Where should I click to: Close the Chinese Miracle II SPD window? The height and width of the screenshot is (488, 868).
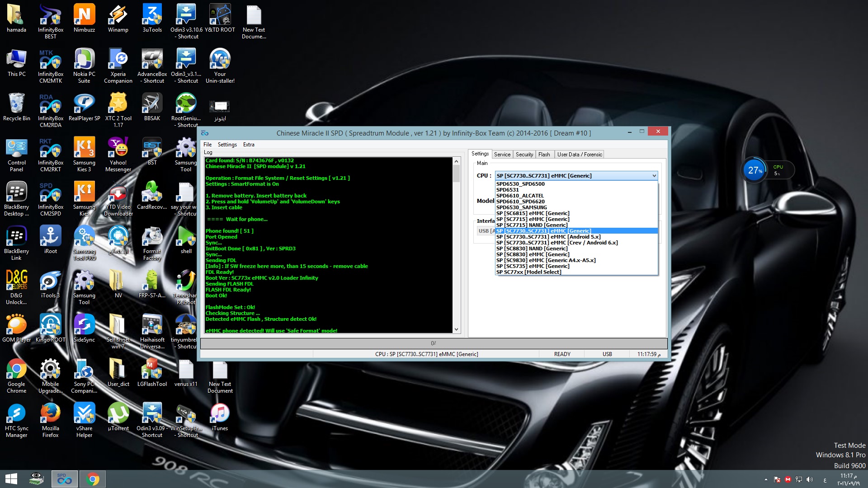point(658,131)
